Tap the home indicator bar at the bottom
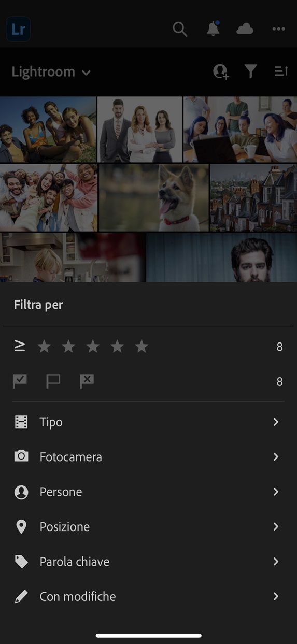The image size is (297, 644). (x=149, y=636)
